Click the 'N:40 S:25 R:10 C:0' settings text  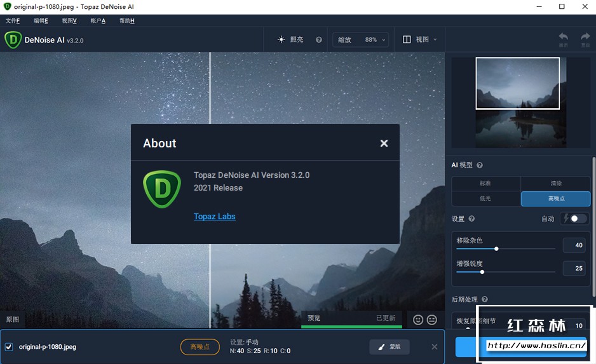pos(260,351)
